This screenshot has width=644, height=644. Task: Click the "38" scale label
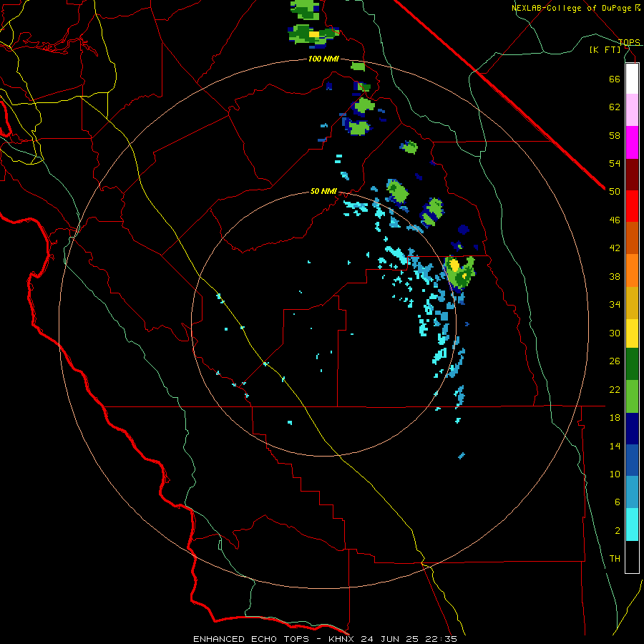click(x=615, y=276)
